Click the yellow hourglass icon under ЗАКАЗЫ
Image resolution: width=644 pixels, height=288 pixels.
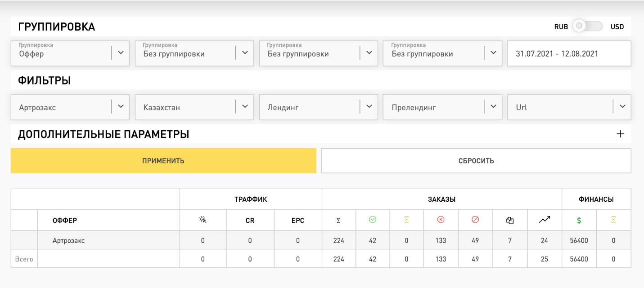[x=406, y=220]
